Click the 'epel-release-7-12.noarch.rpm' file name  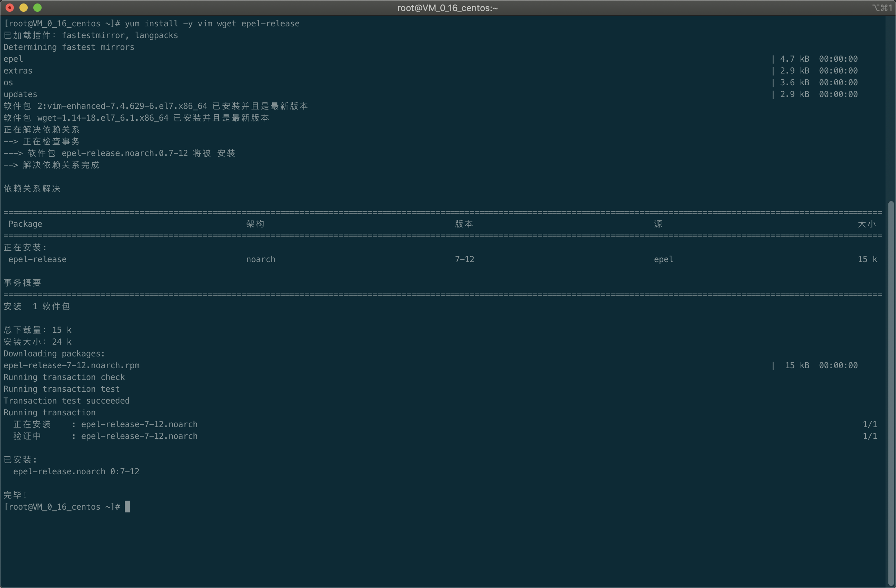coord(71,365)
